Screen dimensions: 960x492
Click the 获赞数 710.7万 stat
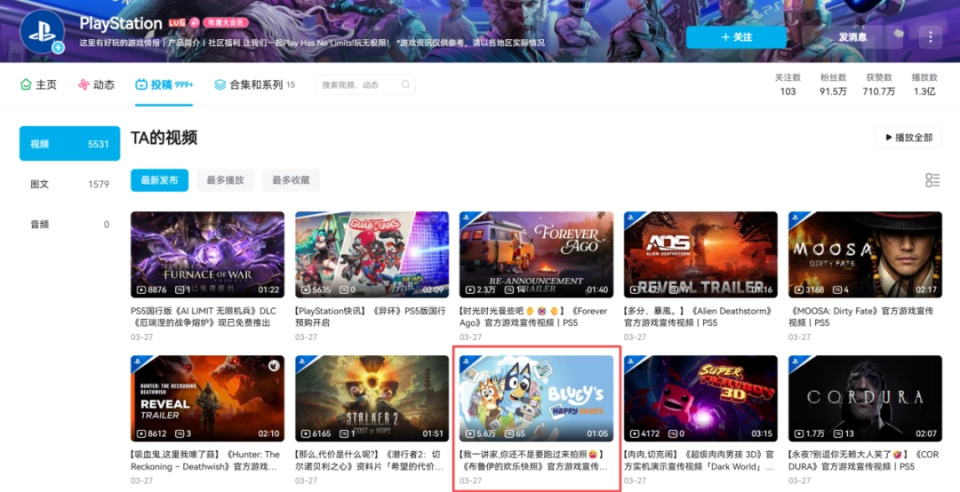coord(879,85)
